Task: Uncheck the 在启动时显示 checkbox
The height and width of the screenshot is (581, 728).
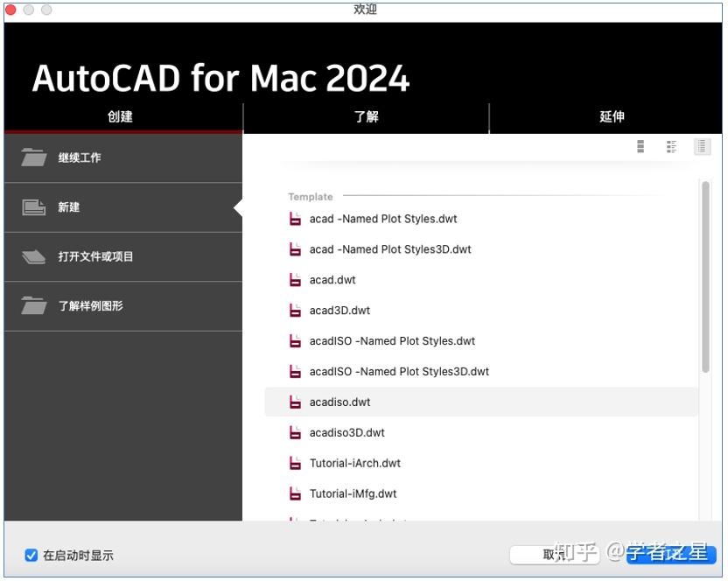Action: (x=32, y=555)
